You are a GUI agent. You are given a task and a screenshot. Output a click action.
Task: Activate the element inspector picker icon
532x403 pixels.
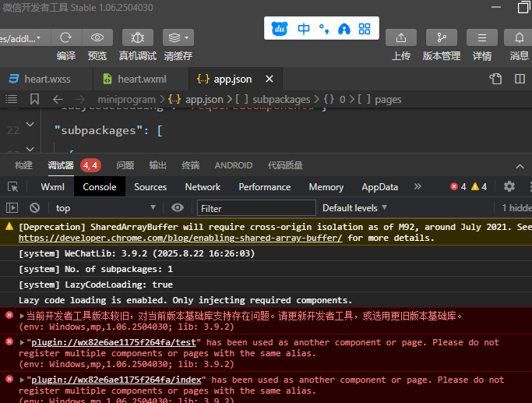coord(13,187)
